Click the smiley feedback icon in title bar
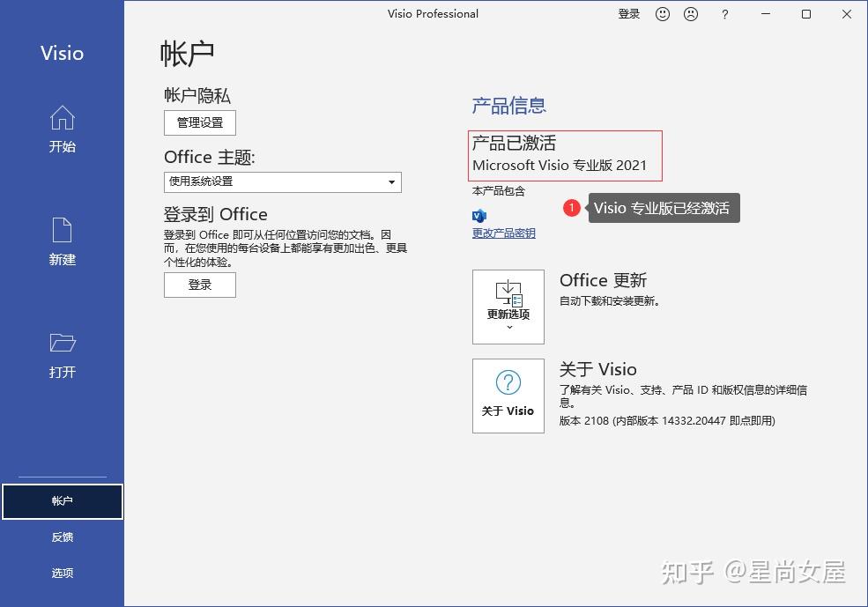 (662, 14)
